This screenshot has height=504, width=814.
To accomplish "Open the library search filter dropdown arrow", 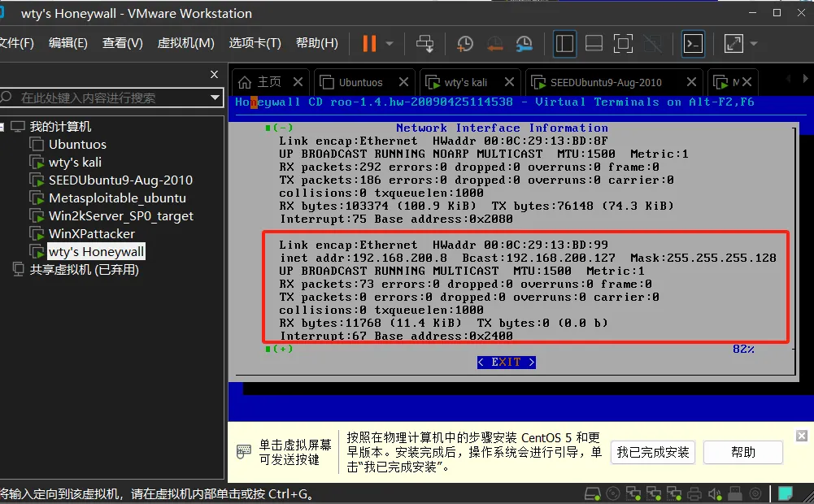I will pyautogui.click(x=215, y=98).
